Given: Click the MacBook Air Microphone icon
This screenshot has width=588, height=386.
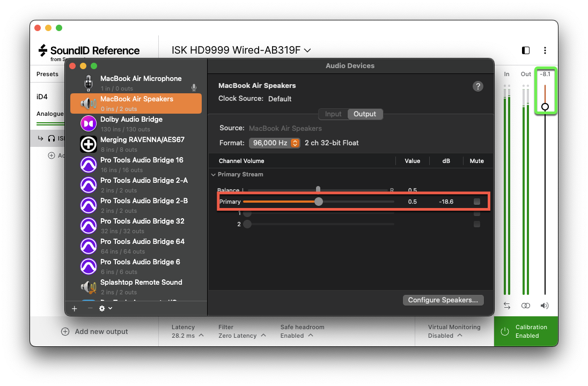Looking at the screenshot, I should pos(89,83).
